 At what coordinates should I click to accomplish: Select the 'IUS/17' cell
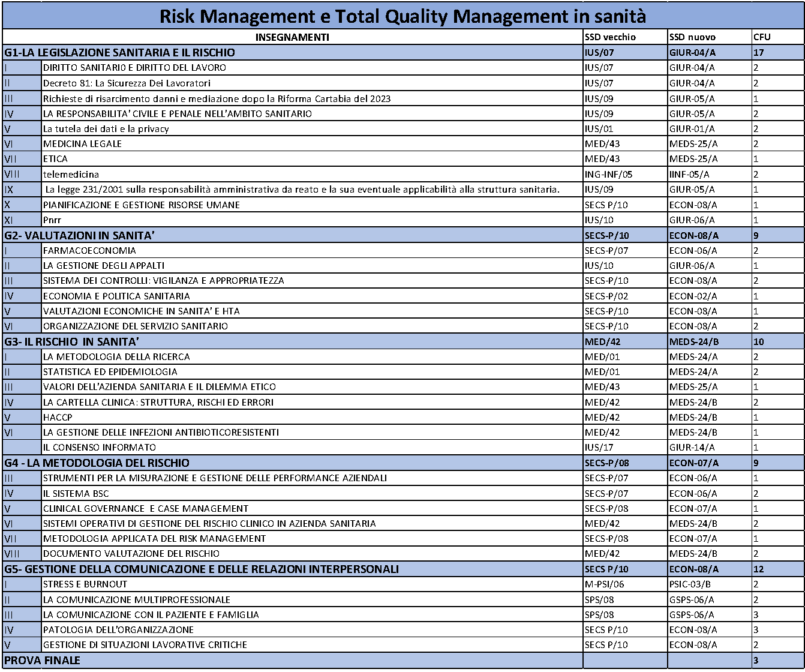[x=625, y=448]
